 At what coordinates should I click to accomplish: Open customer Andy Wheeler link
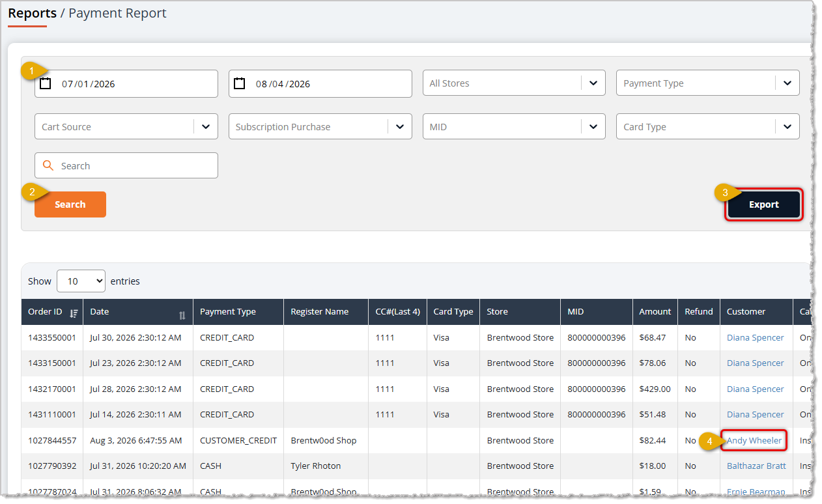(754, 440)
